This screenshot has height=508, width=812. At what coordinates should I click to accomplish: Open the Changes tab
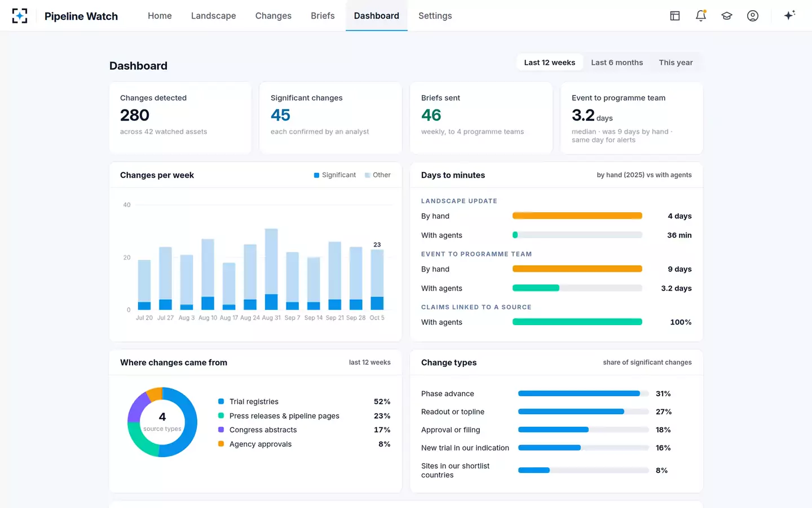273,16
